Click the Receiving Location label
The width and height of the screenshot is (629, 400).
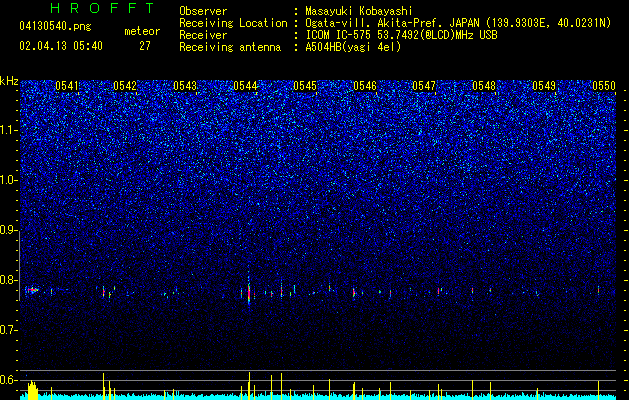(x=233, y=24)
